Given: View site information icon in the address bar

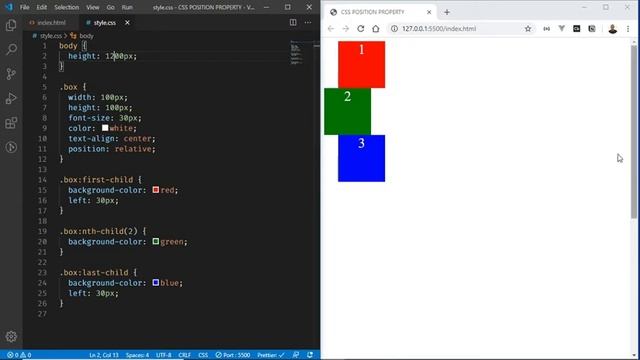Looking at the screenshot, I should coord(394,29).
